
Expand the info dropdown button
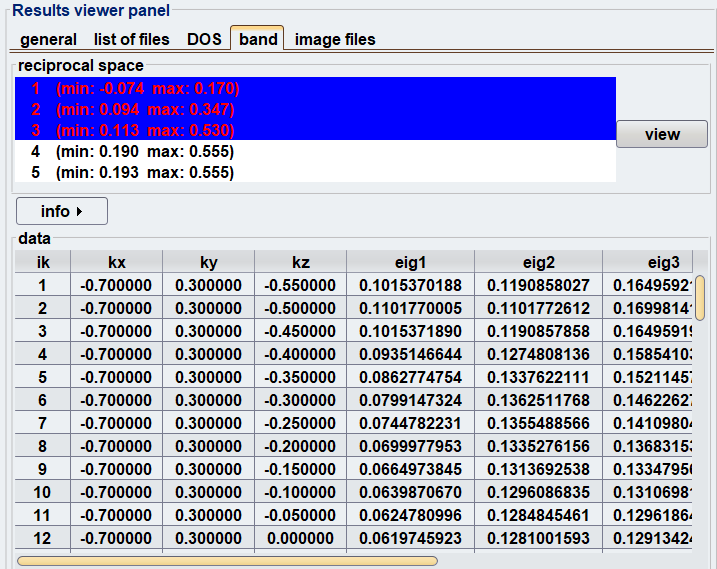[62, 211]
